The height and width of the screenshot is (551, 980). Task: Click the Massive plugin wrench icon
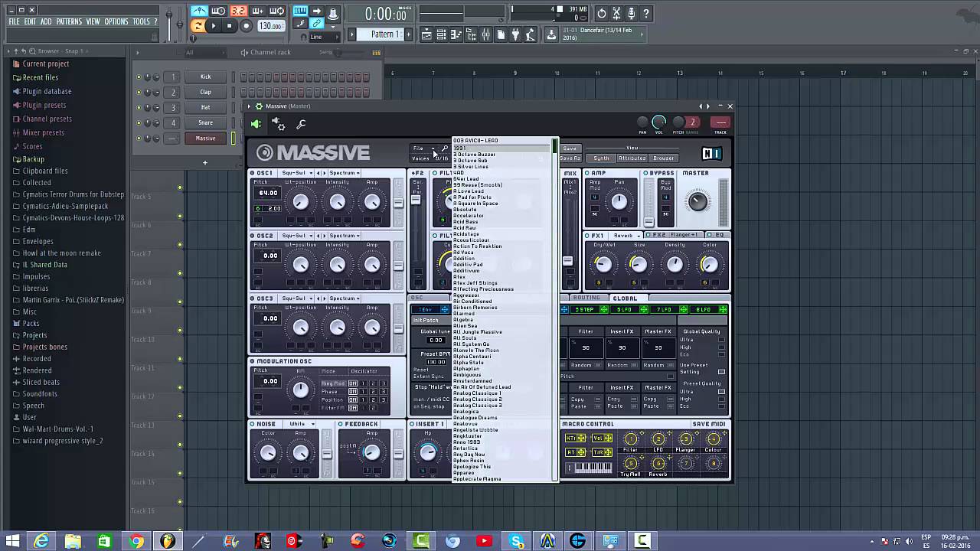tap(301, 124)
